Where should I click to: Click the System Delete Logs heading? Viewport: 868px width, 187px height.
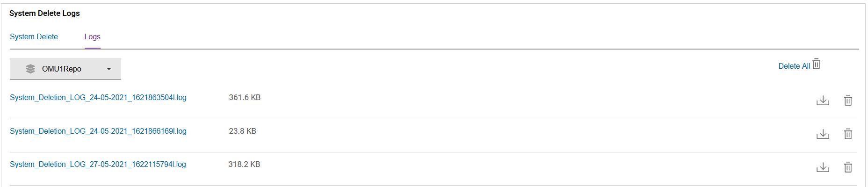pos(44,14)
